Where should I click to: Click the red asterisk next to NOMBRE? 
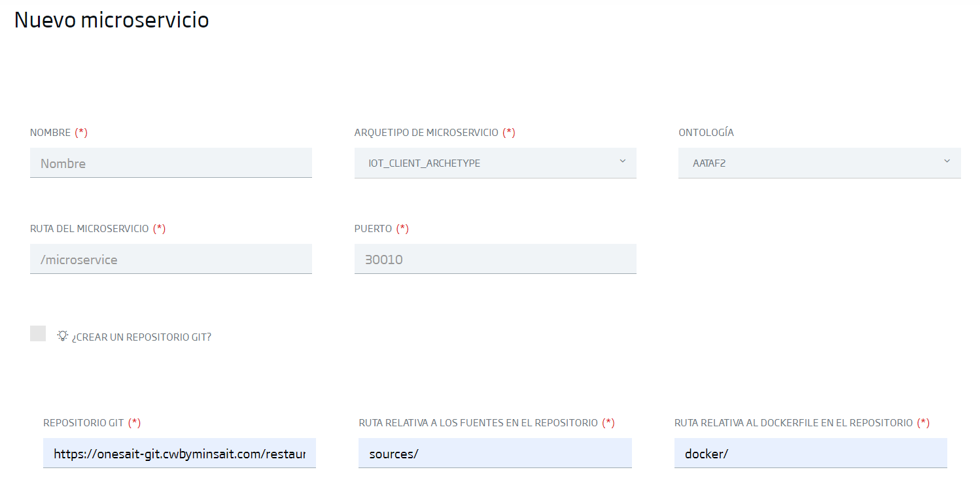[81, 131]
